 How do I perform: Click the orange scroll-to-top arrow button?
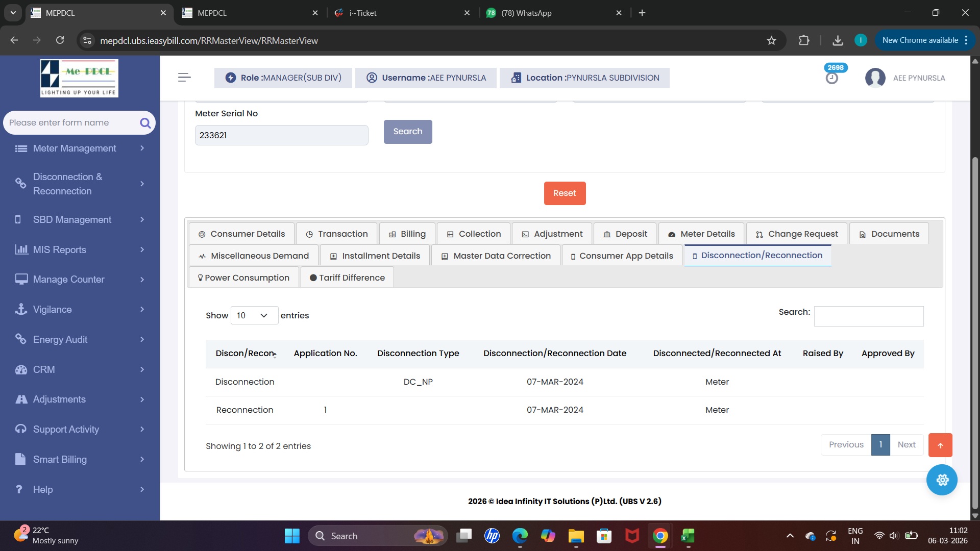click(x=940, y=445)
